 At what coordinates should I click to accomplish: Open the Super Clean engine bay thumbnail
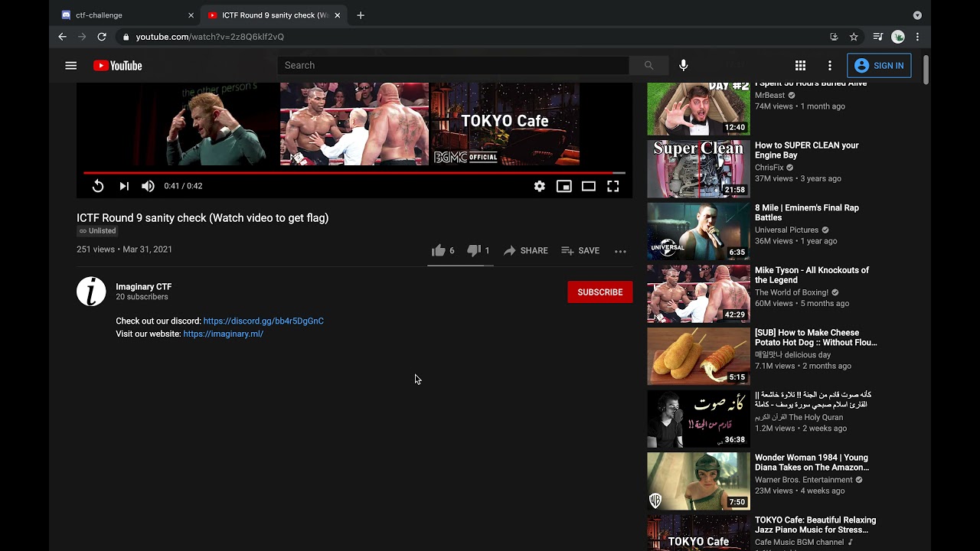point(698,168)
